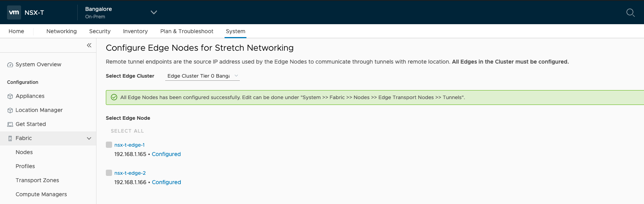Switch to the Networking tab

(61, 31)
